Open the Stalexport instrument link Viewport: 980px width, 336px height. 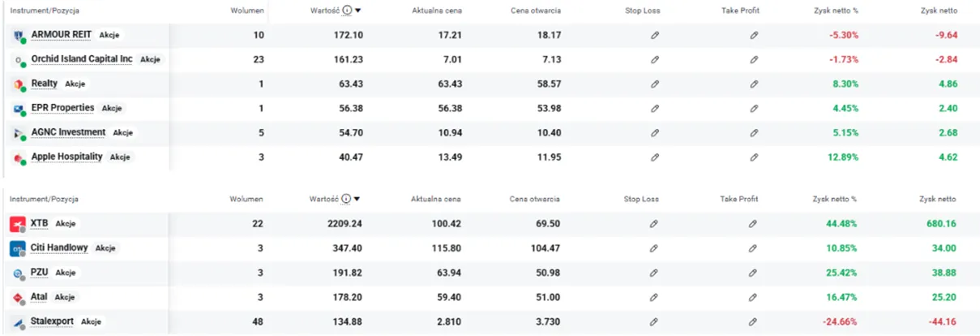[52, 321]
